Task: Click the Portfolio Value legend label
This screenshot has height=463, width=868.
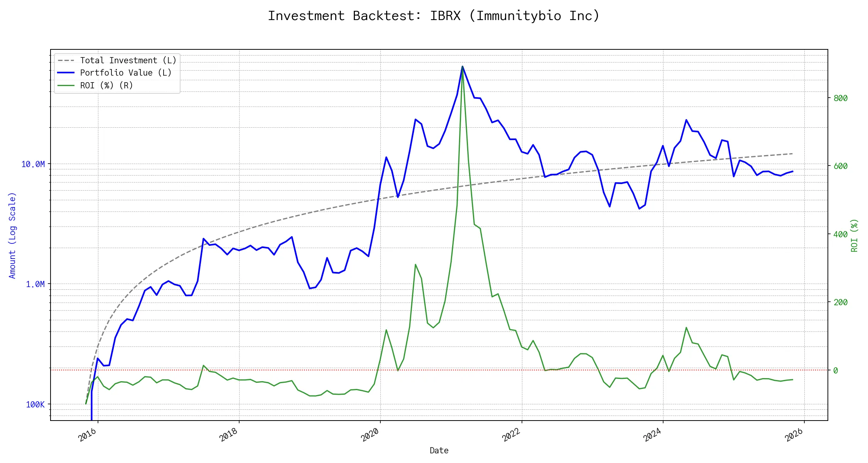Action: point(126,73)
